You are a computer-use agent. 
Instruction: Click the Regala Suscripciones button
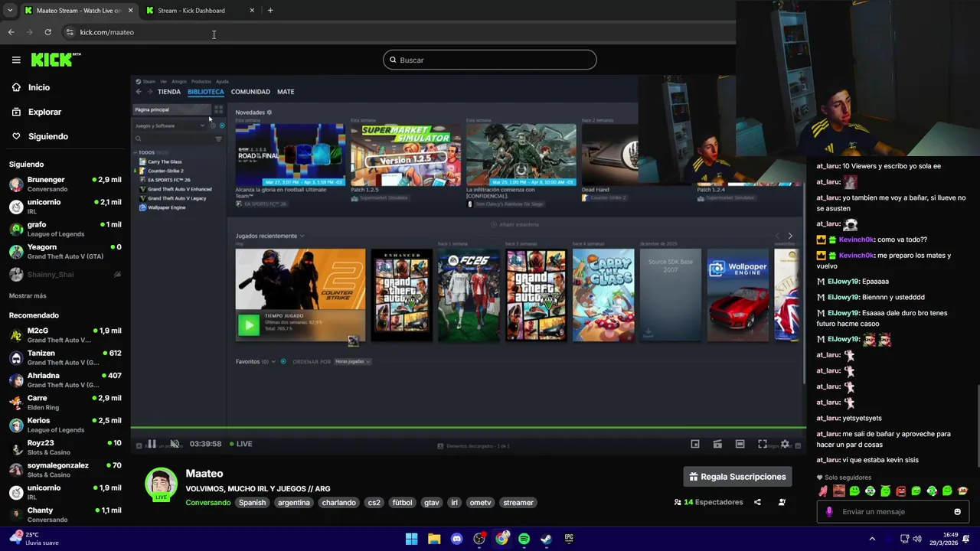pos(737,477)
